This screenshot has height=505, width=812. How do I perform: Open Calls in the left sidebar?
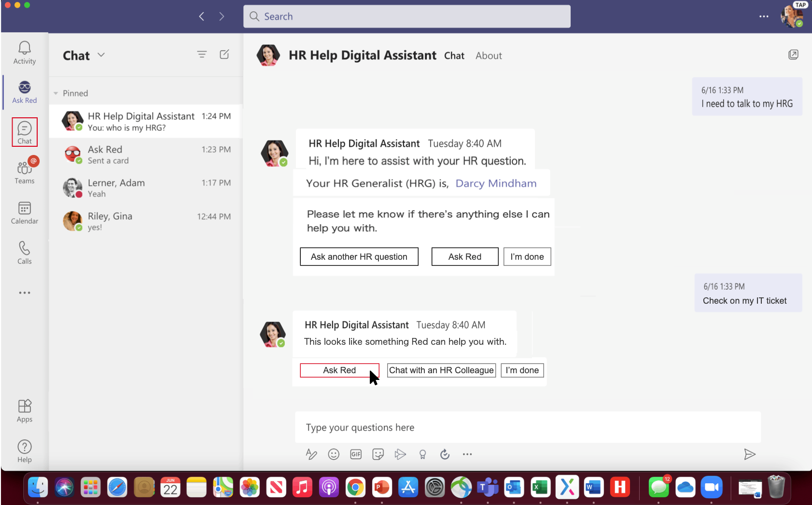tap(25, 252)
